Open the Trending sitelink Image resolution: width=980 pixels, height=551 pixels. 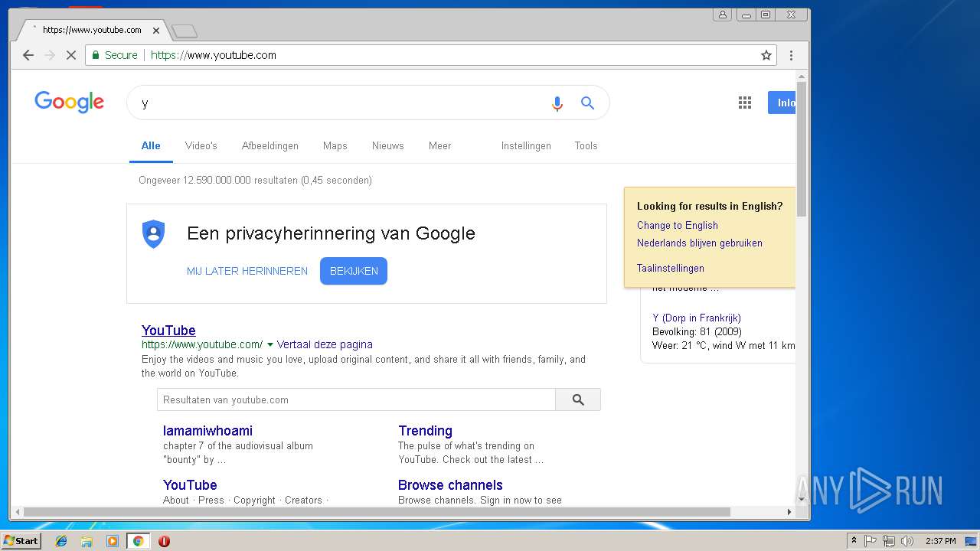coord(425,431)
